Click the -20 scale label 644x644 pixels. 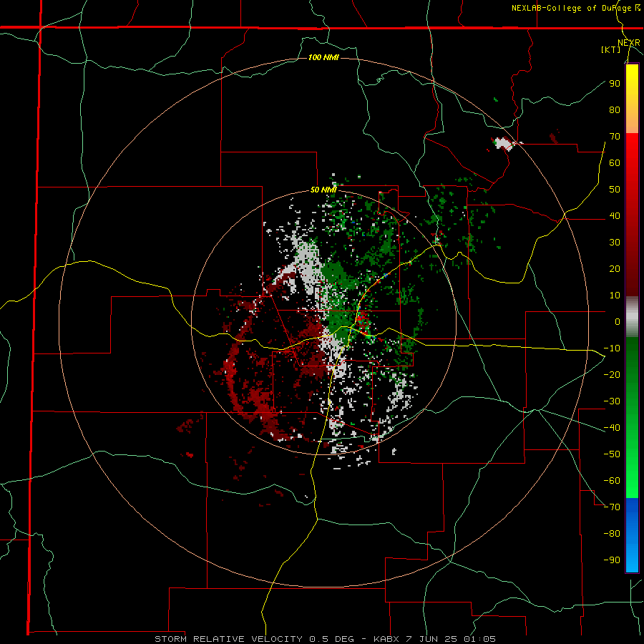click(612, 375)
